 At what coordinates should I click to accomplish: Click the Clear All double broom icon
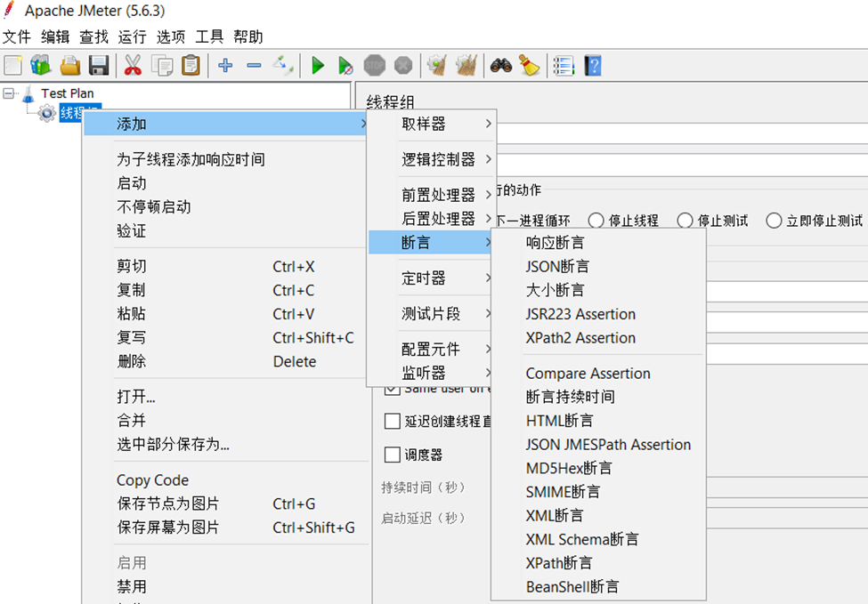pyautogui.click(x=466, y=65)
